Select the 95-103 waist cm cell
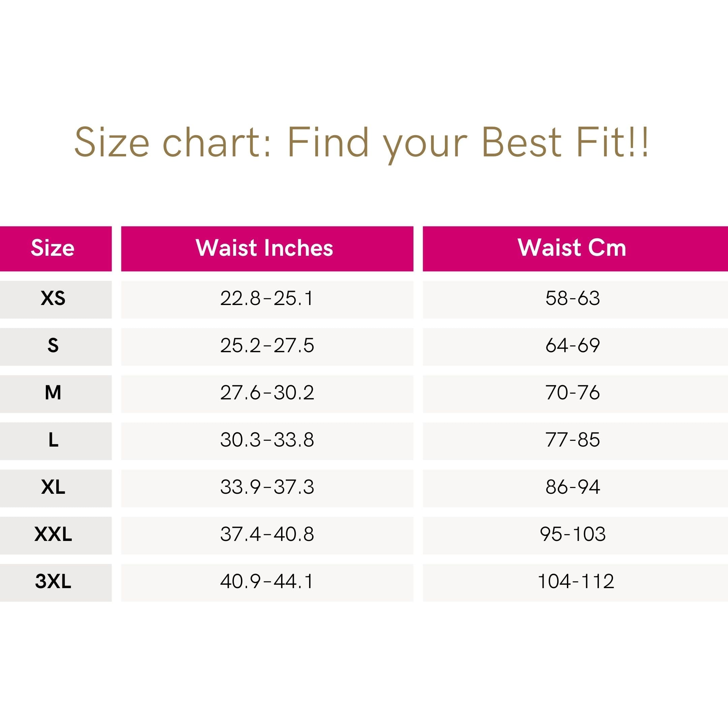The image size is (728, 728). (572, 534)
